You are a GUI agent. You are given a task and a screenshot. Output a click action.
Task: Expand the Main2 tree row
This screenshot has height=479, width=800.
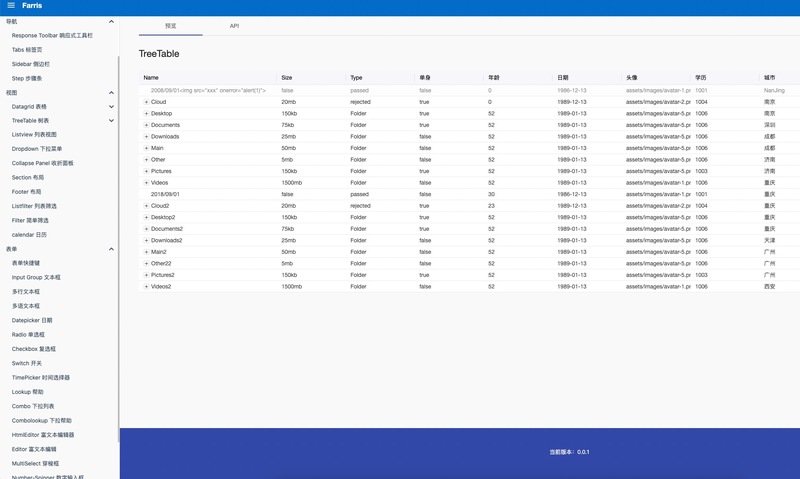coord(146,252)
